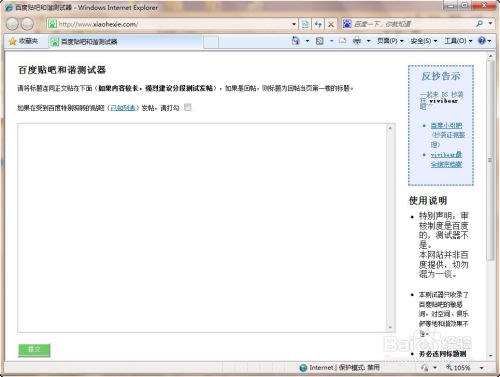The height and width of the screenshot is (377, 500).
Task: Open the zoom level 105% dropdown
Action: point(481,368)
